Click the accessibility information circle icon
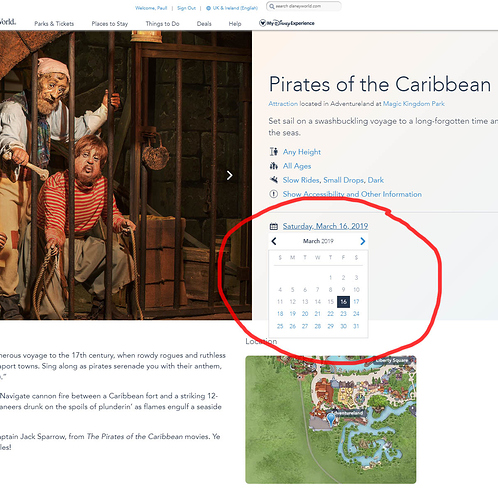Viewport: 498px width, 500px height. coord(274,194)
